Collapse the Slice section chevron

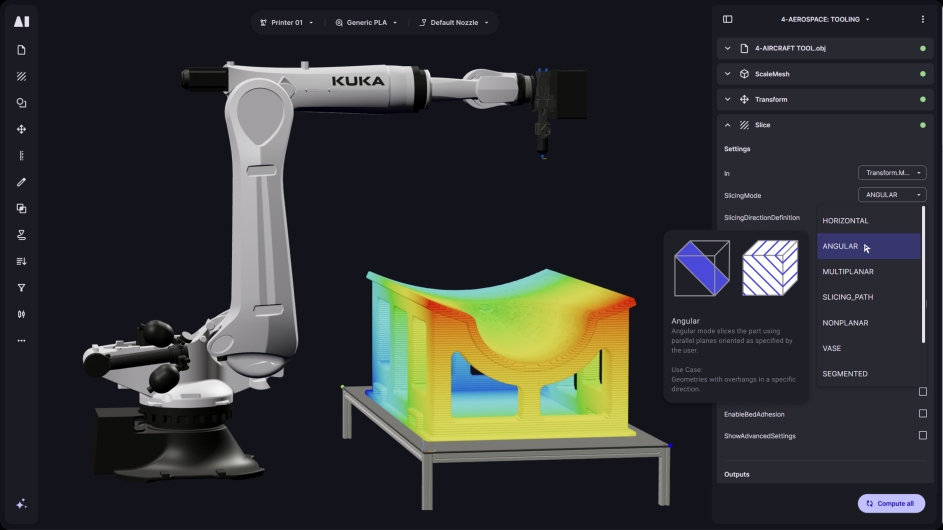727,125
